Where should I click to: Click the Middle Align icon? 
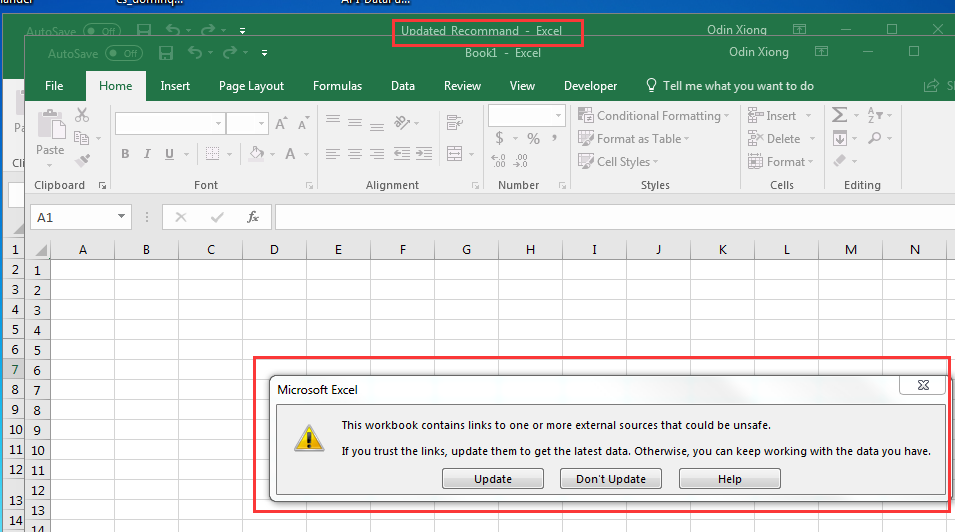coord(355,123)
